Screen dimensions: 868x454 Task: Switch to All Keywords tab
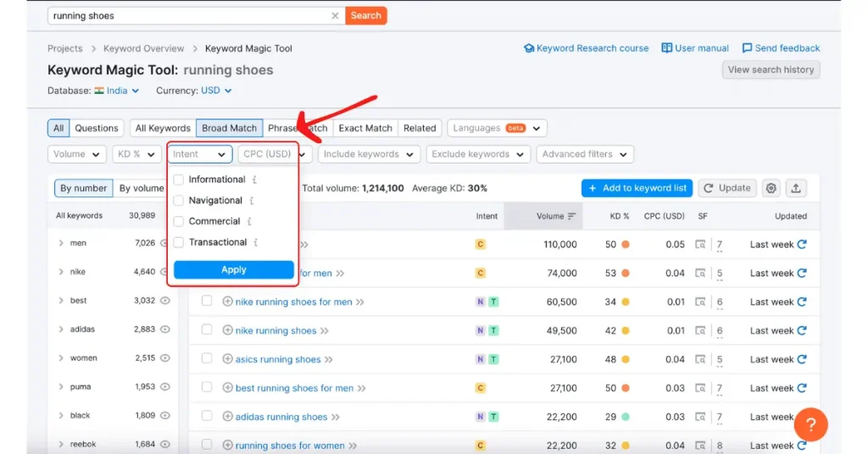pyautogui.click(x=163, y=128)
